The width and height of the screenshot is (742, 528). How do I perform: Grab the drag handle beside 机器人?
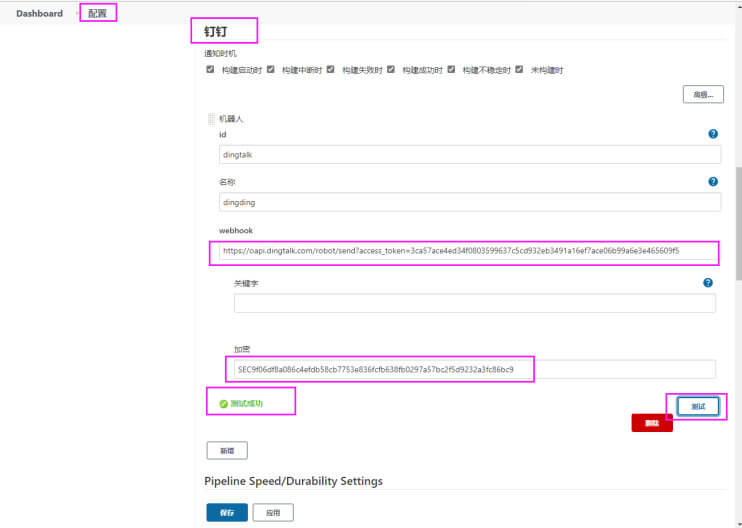coord(212,119)
